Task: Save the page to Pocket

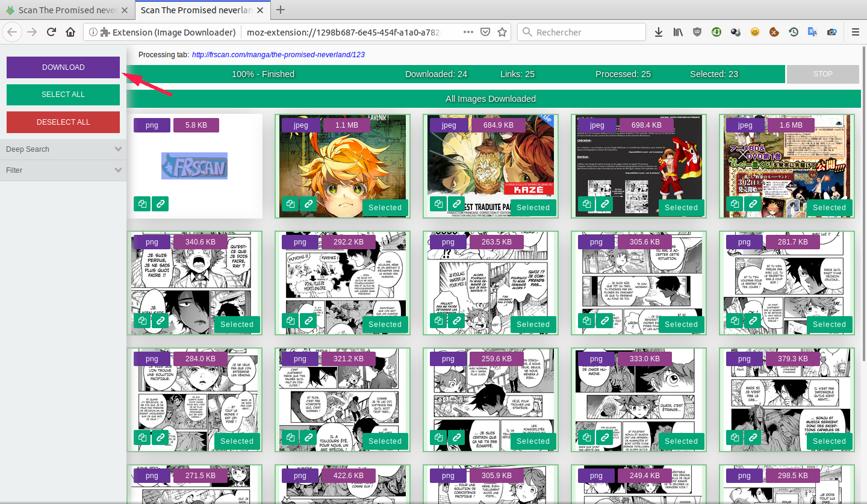Action: tap(485, 32)
